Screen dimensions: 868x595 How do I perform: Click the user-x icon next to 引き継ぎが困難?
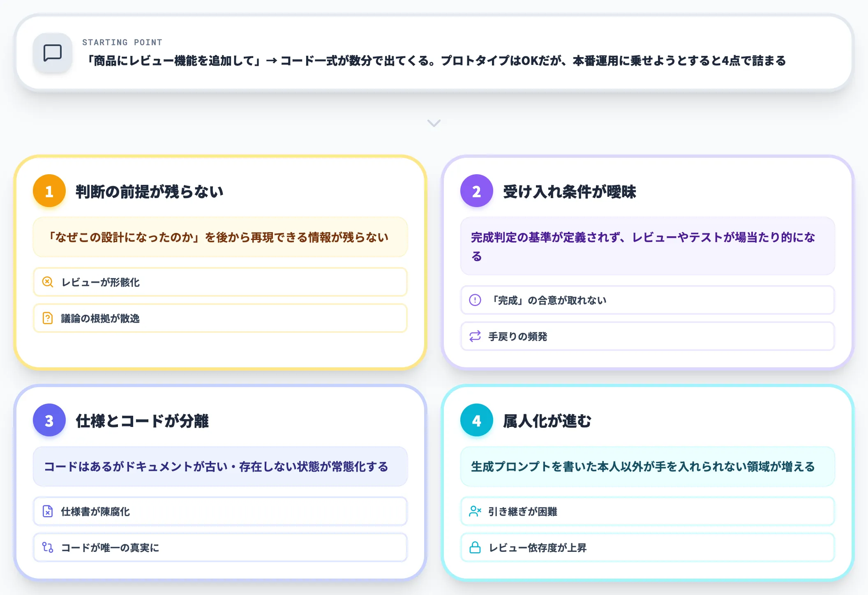(x=475, y=511)
